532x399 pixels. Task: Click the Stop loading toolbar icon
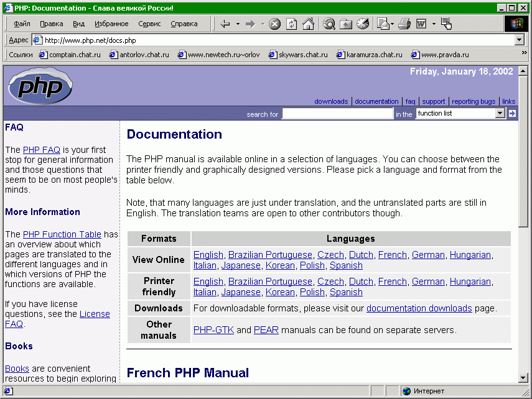click(275, 24)
